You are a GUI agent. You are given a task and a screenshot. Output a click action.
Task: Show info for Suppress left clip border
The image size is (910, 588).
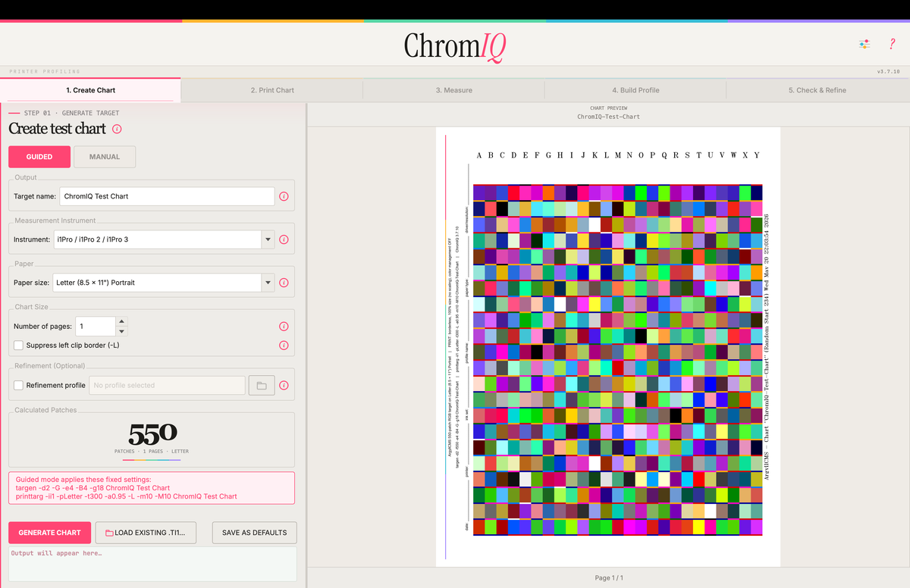pyautogui.click(x=284, y=346)
